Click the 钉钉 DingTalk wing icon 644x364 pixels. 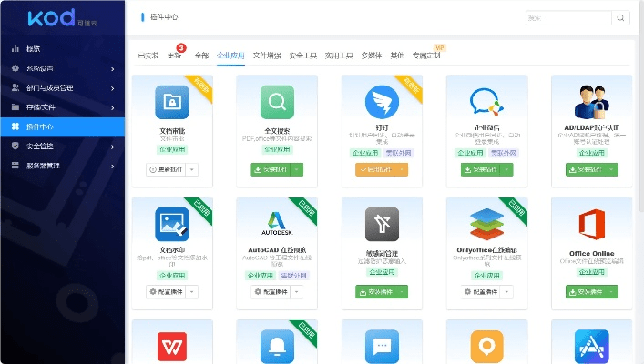coord(382,102)
